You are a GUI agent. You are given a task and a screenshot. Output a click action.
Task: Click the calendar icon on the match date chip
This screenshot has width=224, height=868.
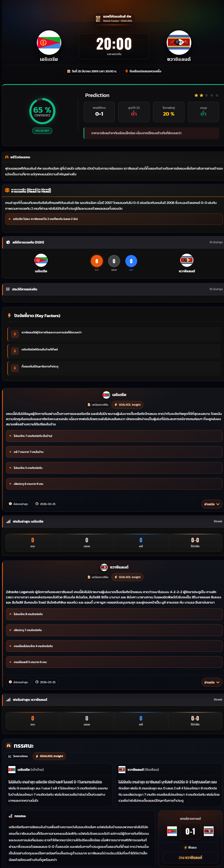(69, 72)
